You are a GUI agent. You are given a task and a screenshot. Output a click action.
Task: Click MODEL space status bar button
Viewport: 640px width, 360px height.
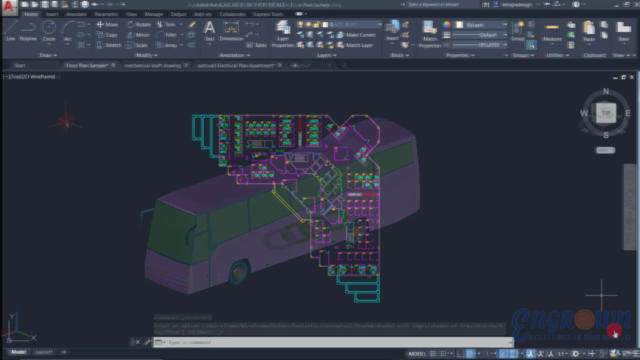pos(417,353)
